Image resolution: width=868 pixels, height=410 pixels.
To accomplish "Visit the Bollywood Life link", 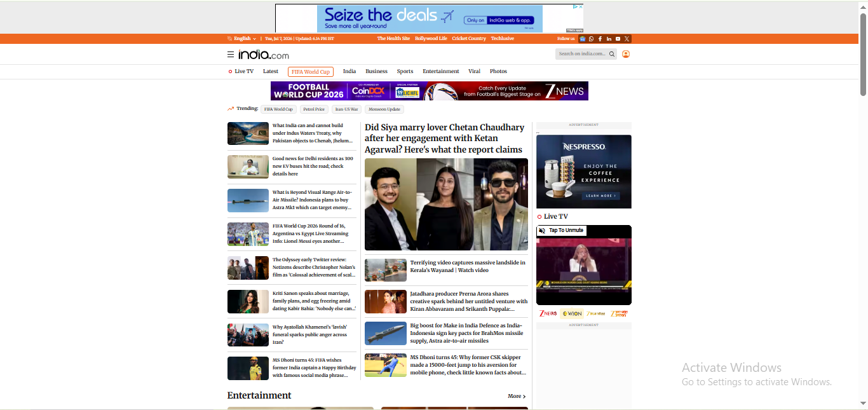I will click(431, 39).
